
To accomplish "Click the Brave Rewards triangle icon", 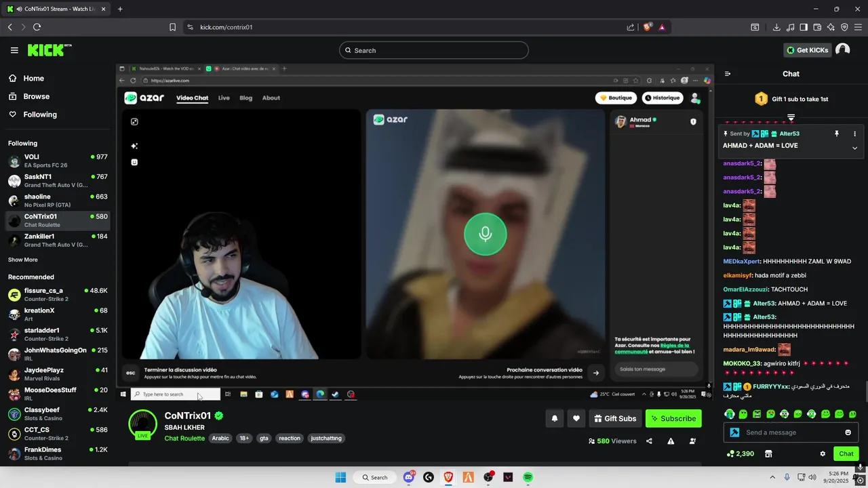I will point(662,27).
